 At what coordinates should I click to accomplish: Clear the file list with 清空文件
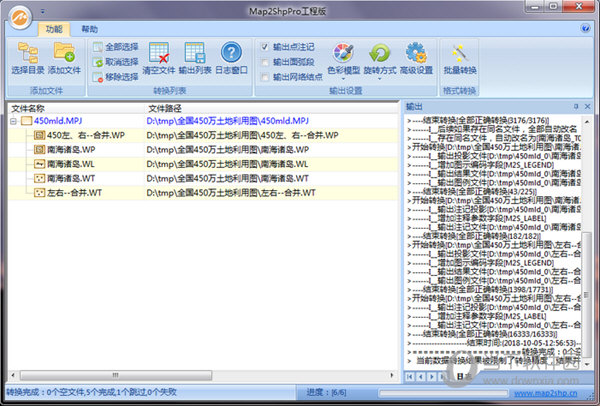[159, 58]
